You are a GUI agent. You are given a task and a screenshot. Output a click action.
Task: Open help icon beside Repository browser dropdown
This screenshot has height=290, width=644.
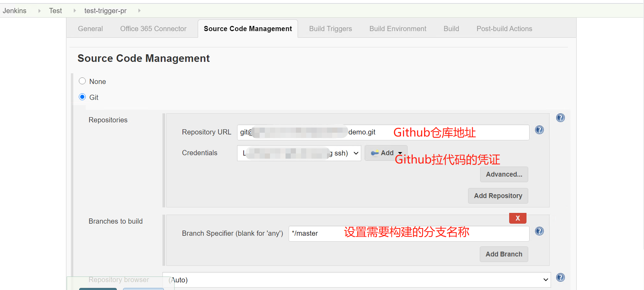pyautogui.click(x=560, y=278)
